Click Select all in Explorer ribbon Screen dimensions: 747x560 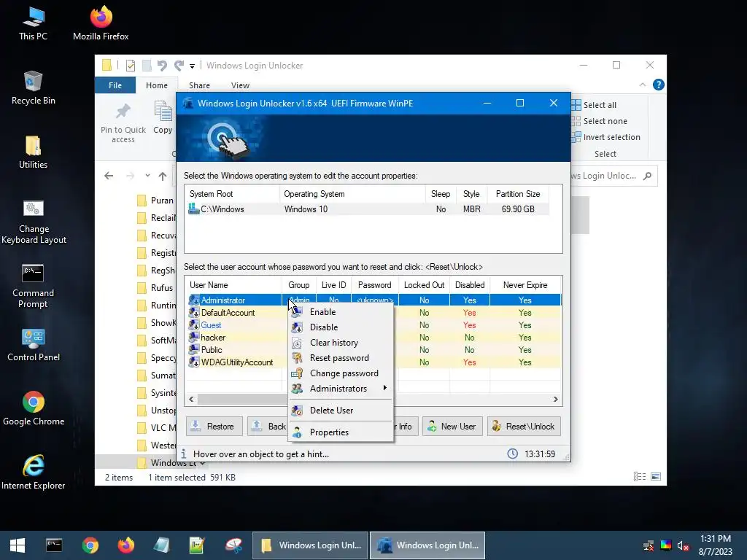[594, 105]
